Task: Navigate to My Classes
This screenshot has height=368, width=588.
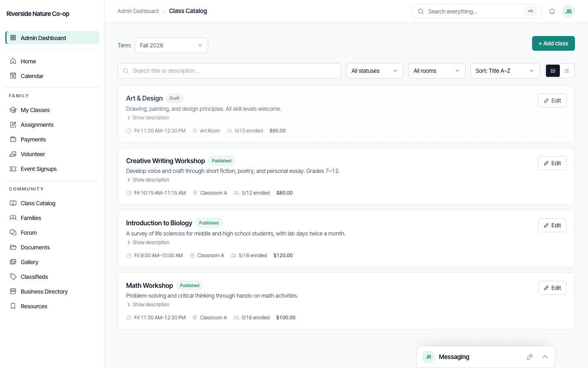Action: (x=52, y=110)
